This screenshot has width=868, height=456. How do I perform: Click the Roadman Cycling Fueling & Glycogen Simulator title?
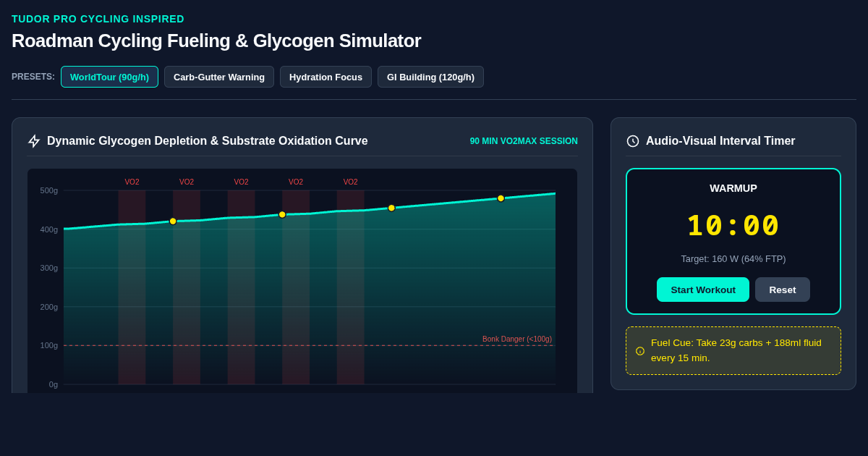point(216,41)
